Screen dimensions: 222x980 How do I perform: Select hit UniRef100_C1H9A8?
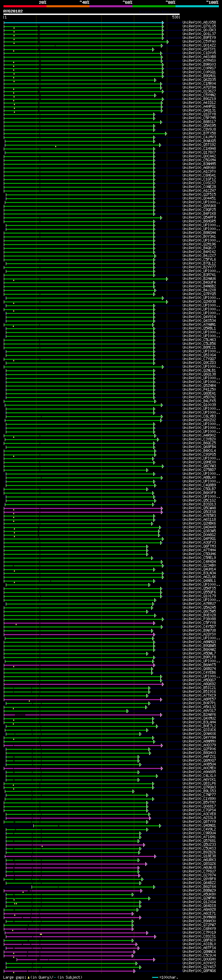point(199,149)
